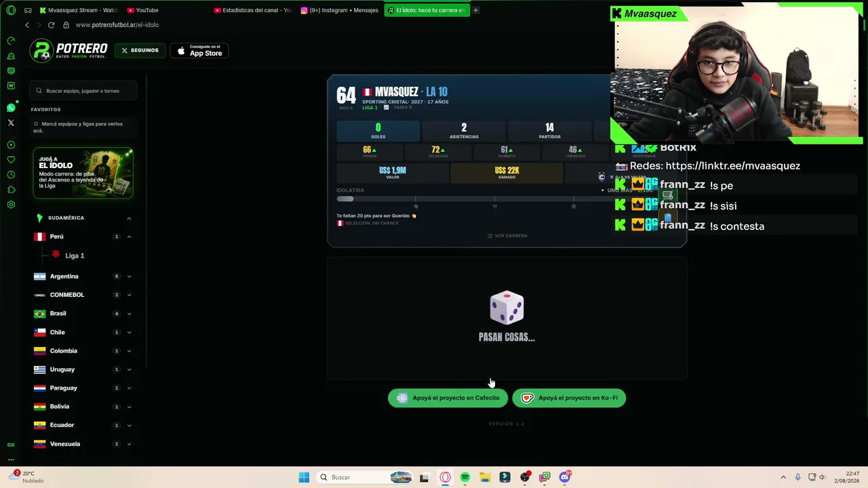This screenshot has width=868, height=488.
Task: Open the GX logo at the sidebar bottom
Action: pyautogui.click(x=11, y=445)
